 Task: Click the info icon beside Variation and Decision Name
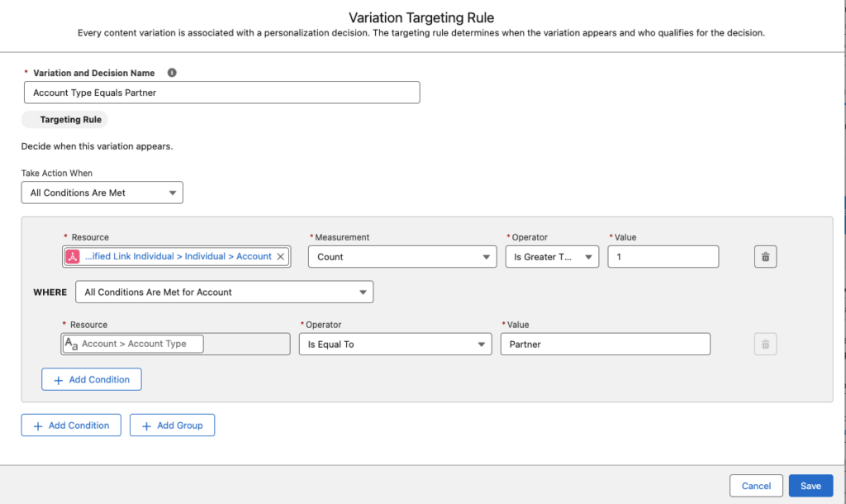172,73
